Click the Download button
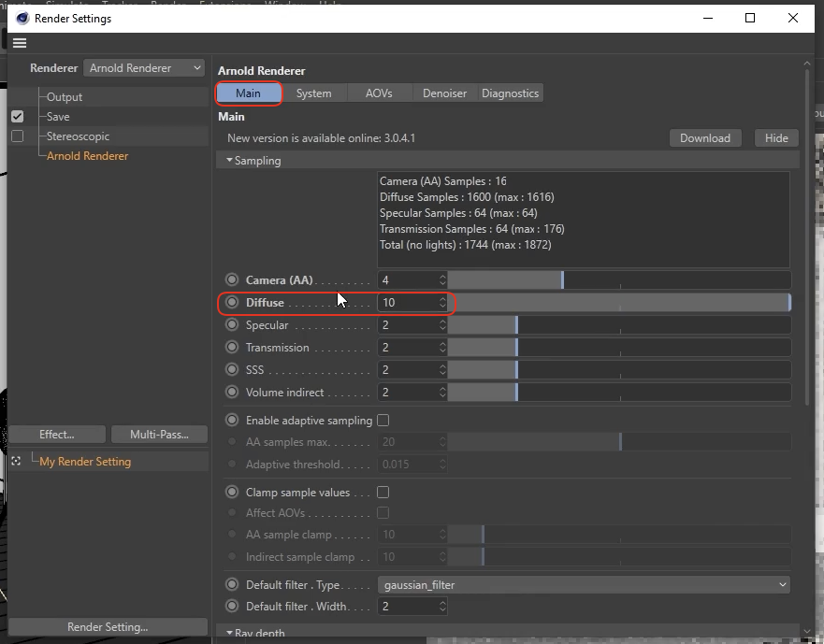 (705, 138)
